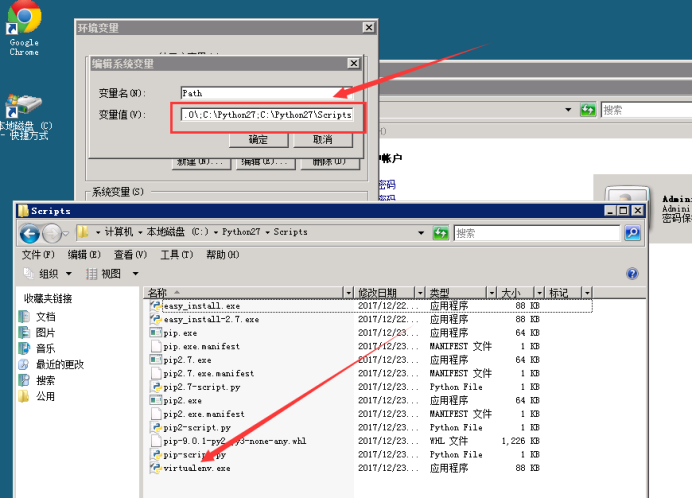The width and height of the screenshot is (692, 498).
Task: Click variable value field with Python27 paths
Action: tap(267, 115)
